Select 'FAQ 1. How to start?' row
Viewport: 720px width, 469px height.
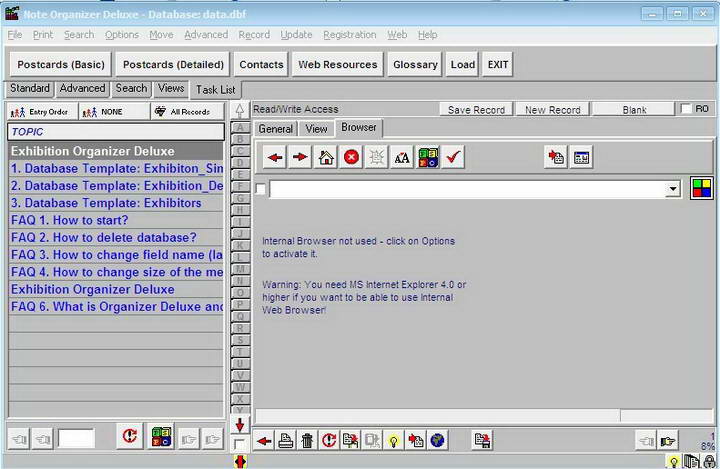coord(116,220)
